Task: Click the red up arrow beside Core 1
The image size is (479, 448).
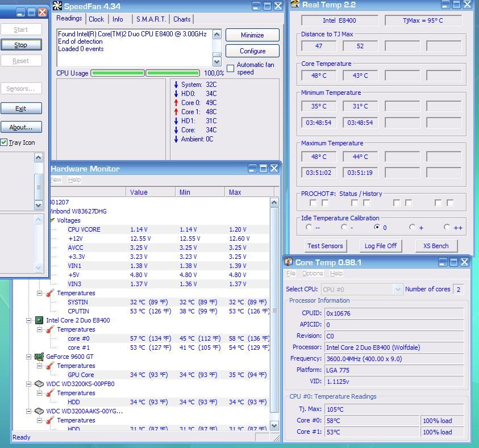Action: pyautogui.click(x=176, y=112)
